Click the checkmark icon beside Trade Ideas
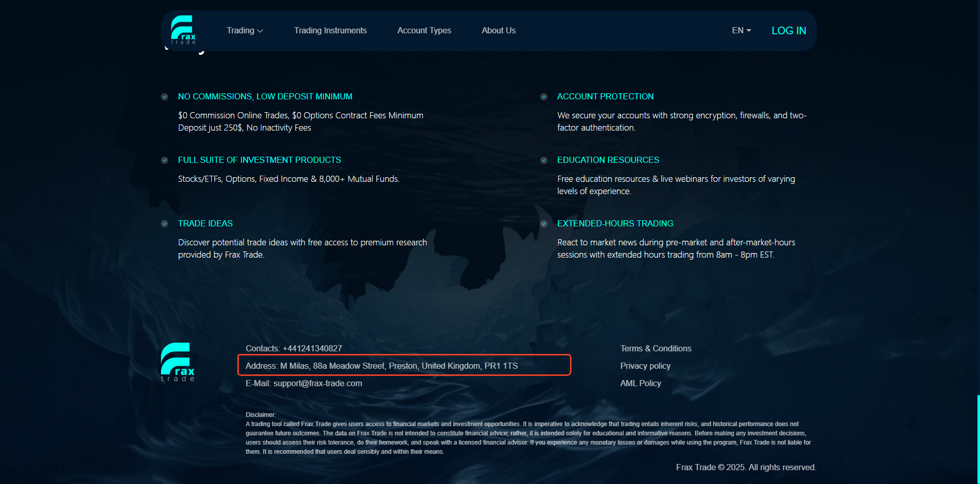 tap(165, 224)
